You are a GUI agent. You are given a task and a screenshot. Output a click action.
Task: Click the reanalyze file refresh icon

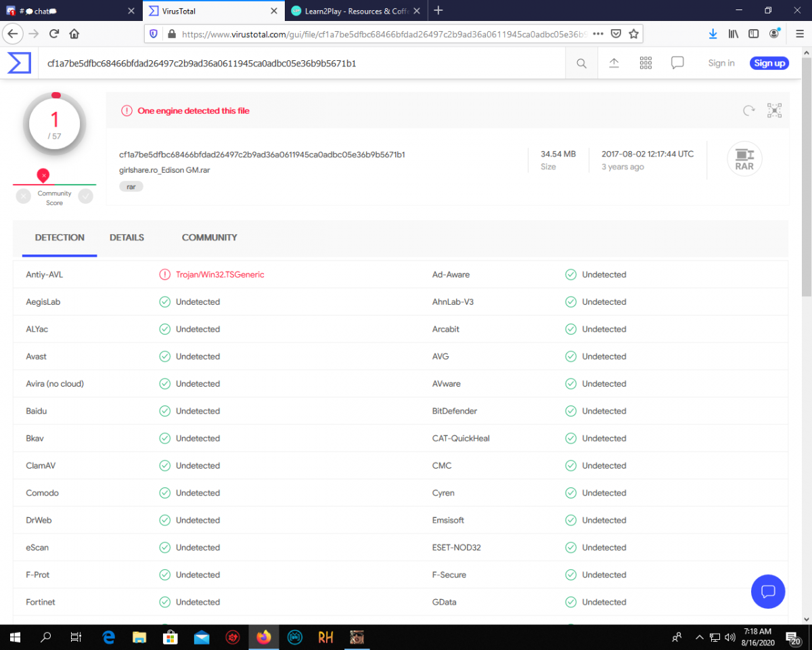coord(748,111)
